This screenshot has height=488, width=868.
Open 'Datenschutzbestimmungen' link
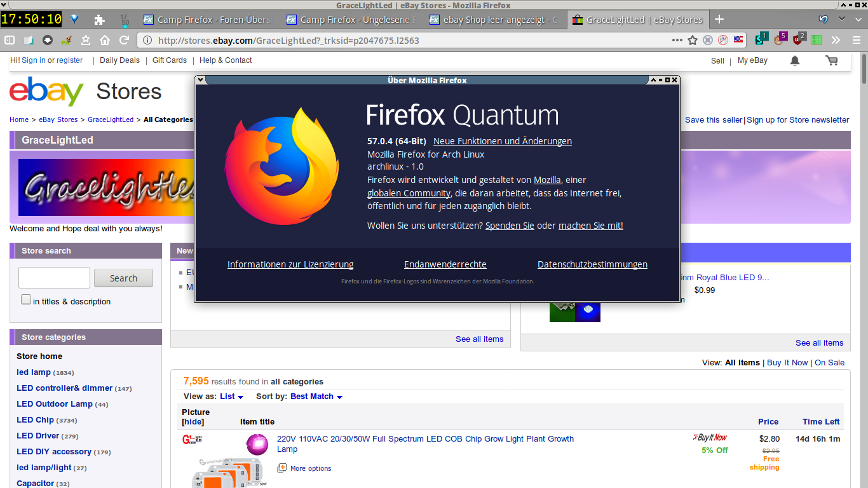(592, 264)
